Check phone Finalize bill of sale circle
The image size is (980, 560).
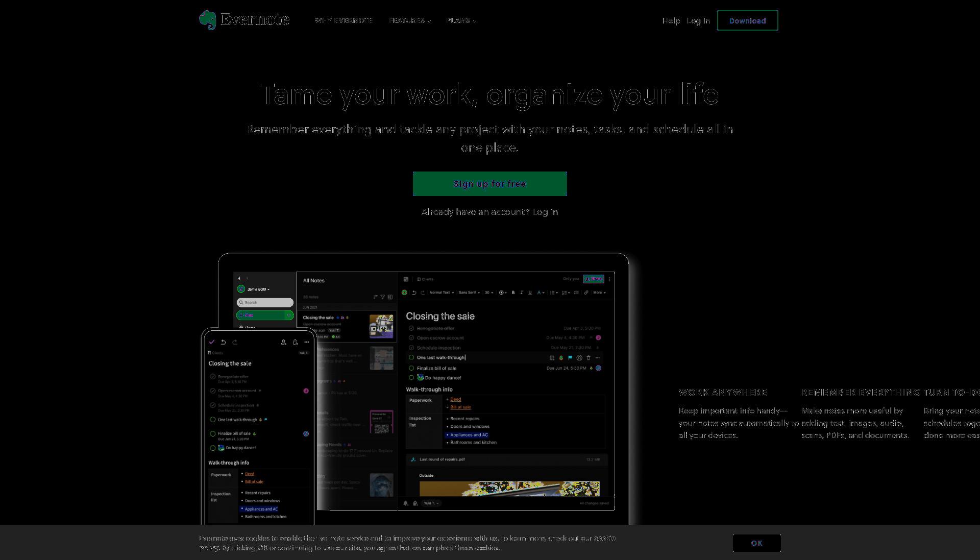coord(213,434)
